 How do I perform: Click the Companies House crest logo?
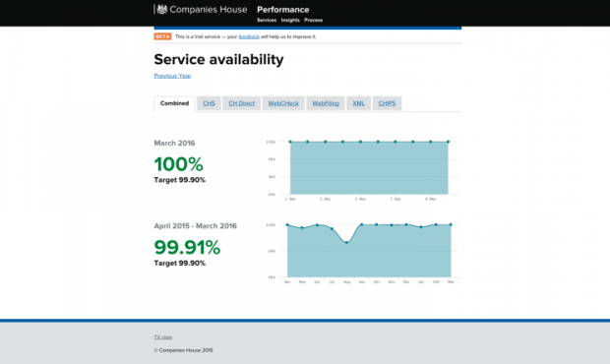click(161, 9)
